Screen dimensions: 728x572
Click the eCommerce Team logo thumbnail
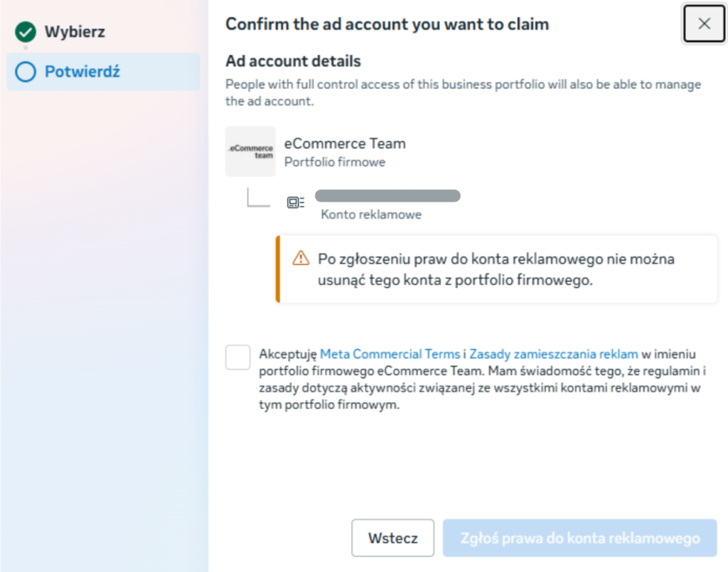[250, 151]
